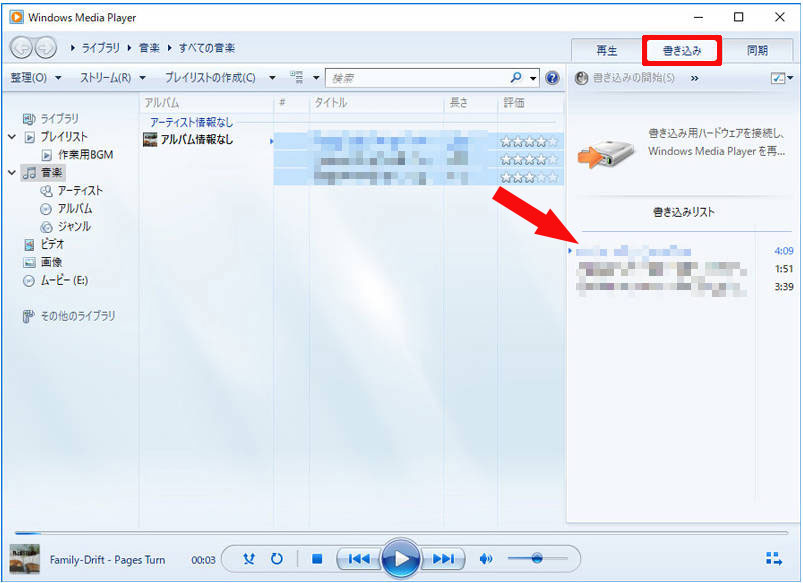Toggle shuffle playback

249,558
